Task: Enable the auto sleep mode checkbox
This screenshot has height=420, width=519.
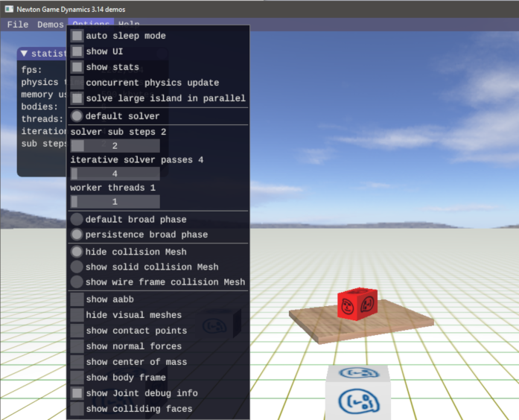Action: click(77, 36)
